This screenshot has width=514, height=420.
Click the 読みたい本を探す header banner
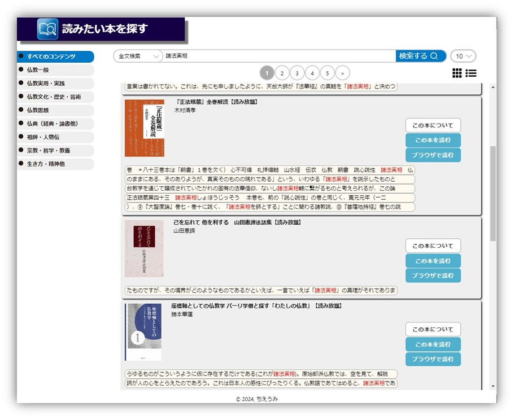(x=101, y=29)
